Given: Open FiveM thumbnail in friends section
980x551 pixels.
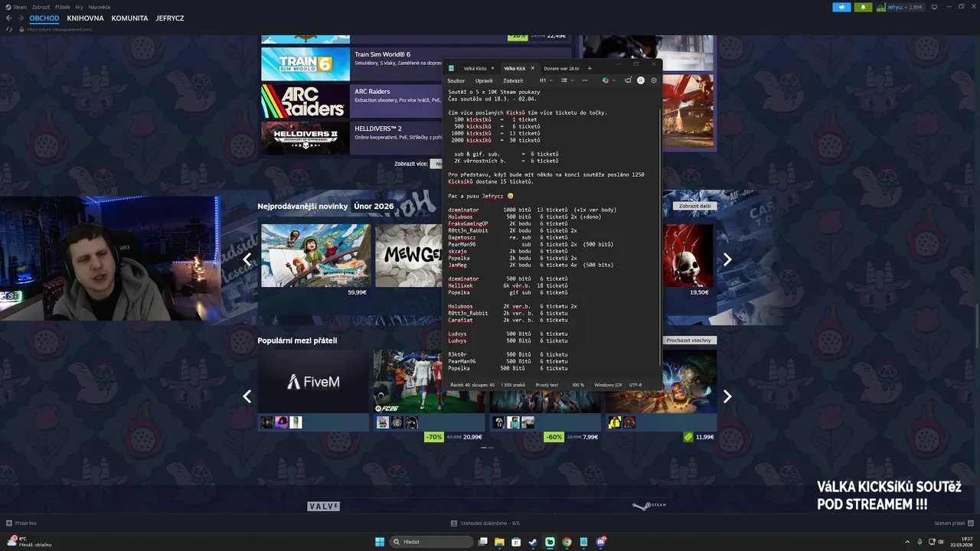Looking at the screenshot, I should click(x=314, y=381).
